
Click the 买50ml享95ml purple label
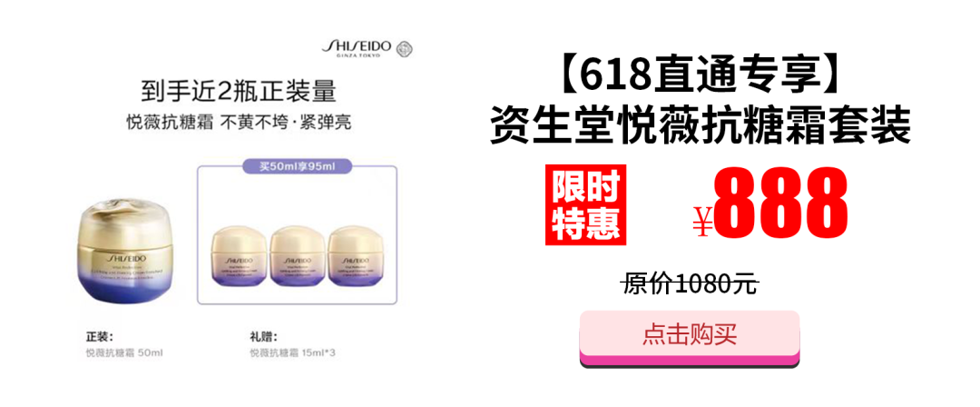coord(297,166)
